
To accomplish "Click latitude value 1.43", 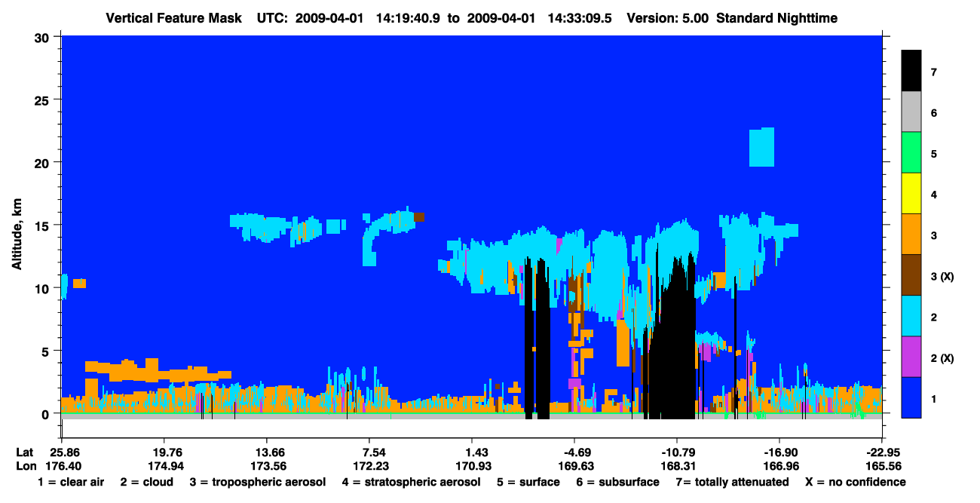I will click(x=472, y=452).
